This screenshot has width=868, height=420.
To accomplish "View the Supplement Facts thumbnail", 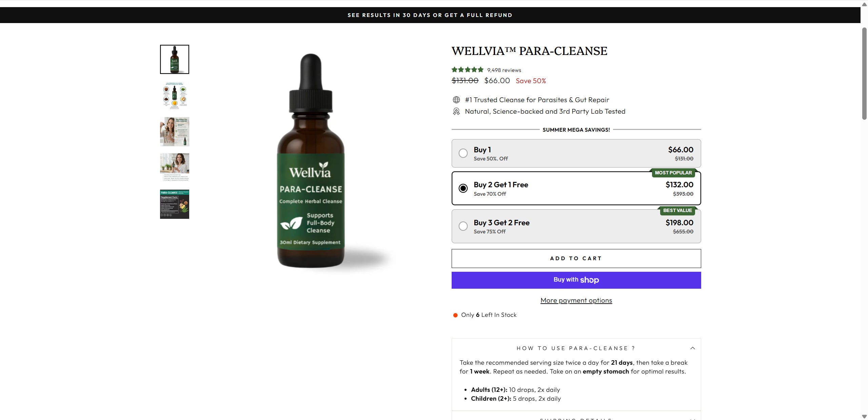I will click(x=175, y=204).
